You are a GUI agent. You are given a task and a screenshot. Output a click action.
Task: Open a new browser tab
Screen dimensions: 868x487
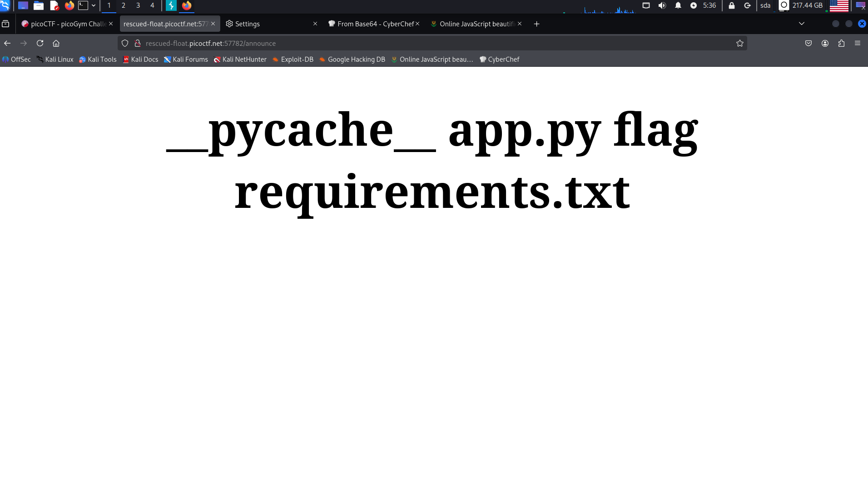pos(536,24)
